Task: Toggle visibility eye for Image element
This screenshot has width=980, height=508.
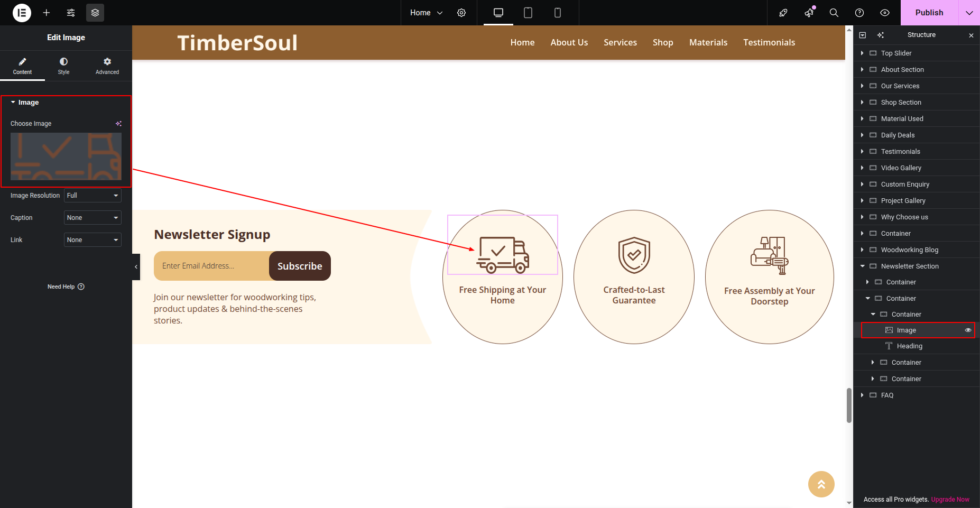Action: (968, 330)
